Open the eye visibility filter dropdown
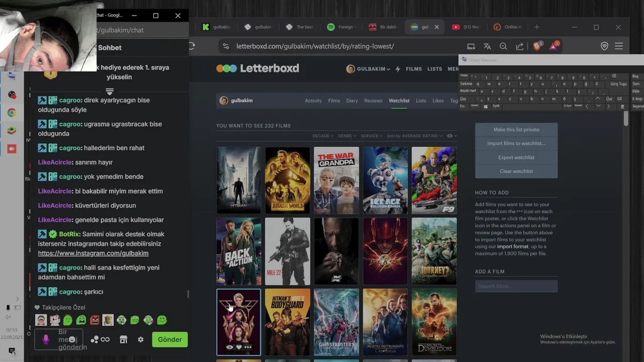The image size is (644, 362). (x=452, y=136)
